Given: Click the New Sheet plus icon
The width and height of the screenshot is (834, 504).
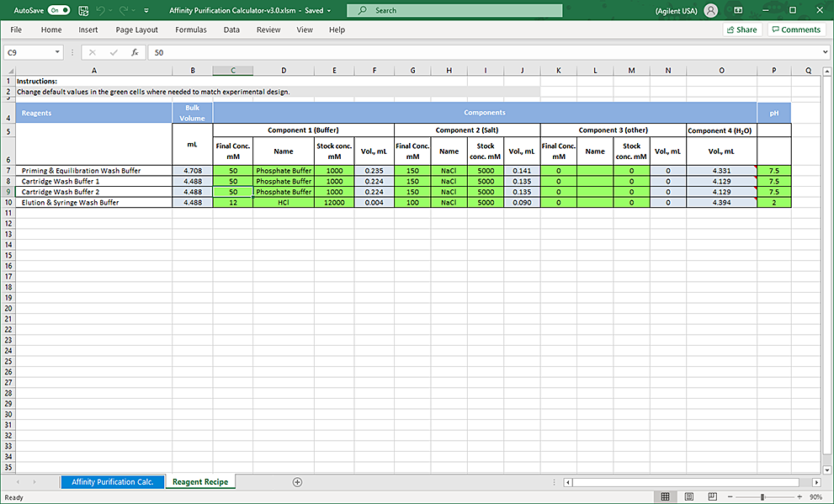Looking at the screenshot, I should [x=297, y=482].
